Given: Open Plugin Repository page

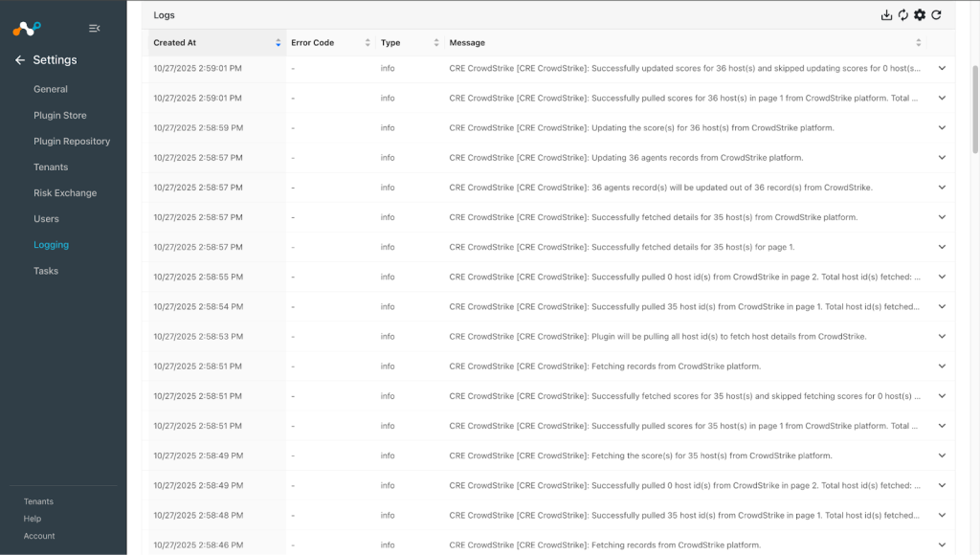Looking at the screenshot, I should [72, 142].
